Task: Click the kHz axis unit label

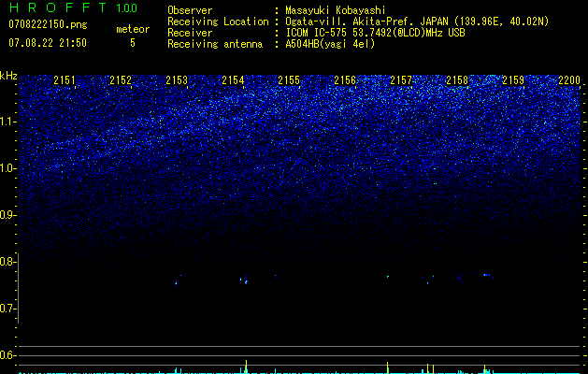Action: (x=8, y=76)
